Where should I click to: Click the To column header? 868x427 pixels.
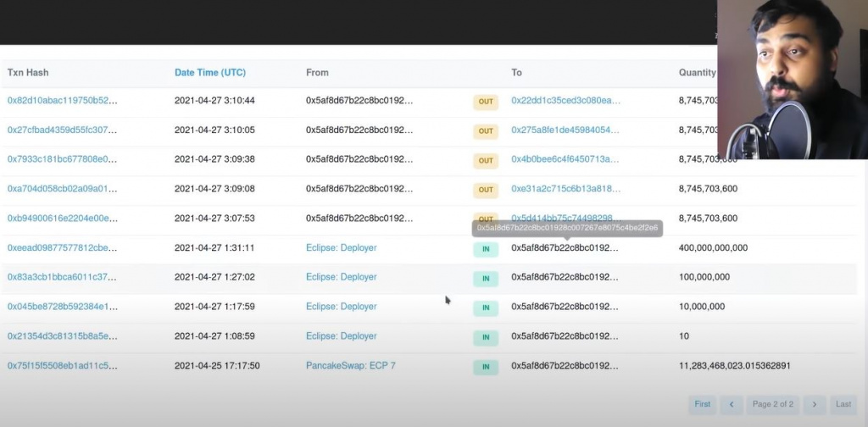[516, 73]
